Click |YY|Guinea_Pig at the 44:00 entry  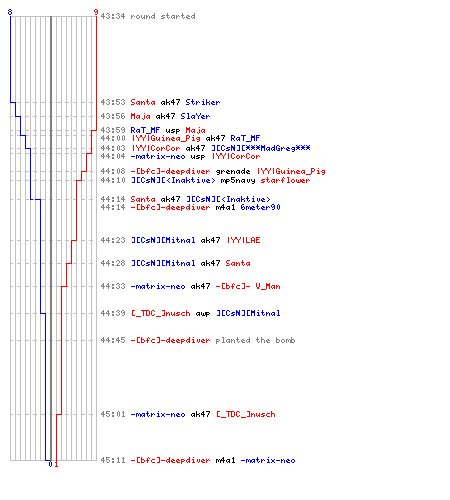pos(166,138)
